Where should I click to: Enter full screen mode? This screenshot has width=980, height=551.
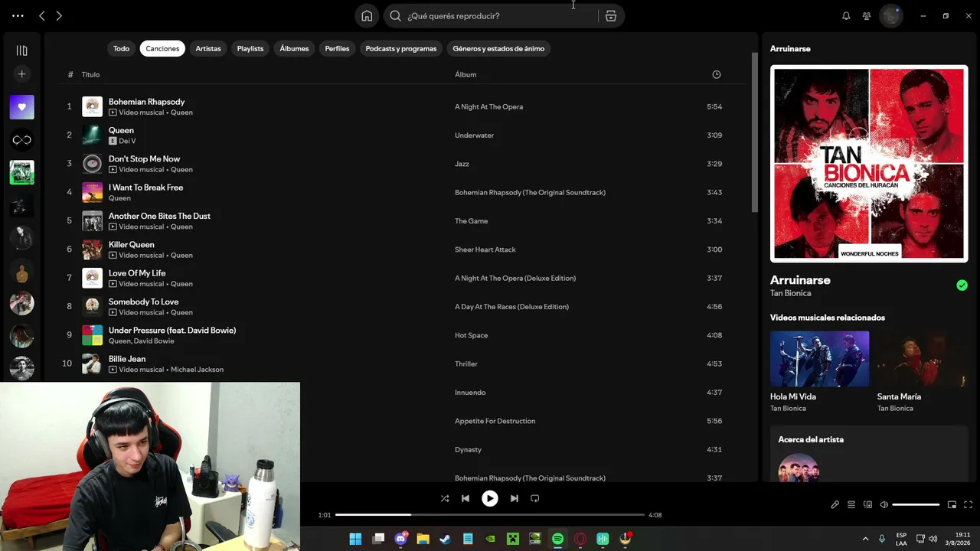tap(969, 505)
